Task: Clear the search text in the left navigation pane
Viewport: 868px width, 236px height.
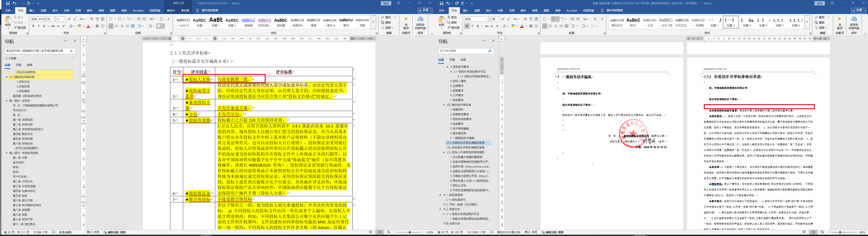Action: 71,51
